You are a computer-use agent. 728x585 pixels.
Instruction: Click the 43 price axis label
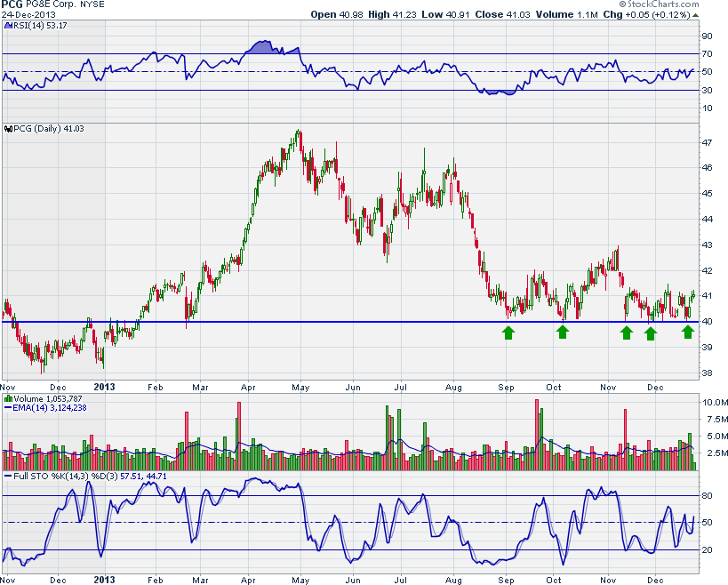pyautogui.click(x=707, y=244)
